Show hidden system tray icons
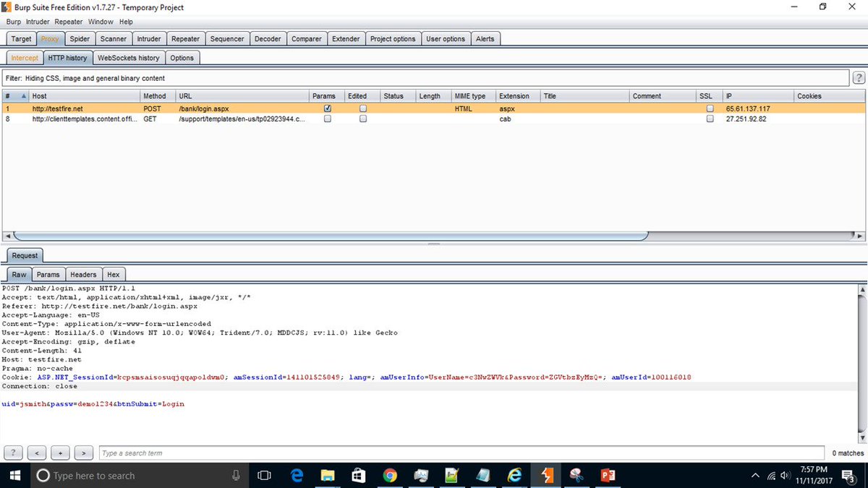 (756, 475)
